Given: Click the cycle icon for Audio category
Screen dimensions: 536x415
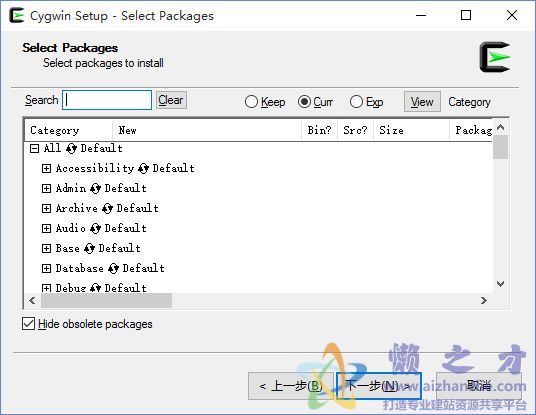Looking at the screenshot, I should [x=95, y=228].
